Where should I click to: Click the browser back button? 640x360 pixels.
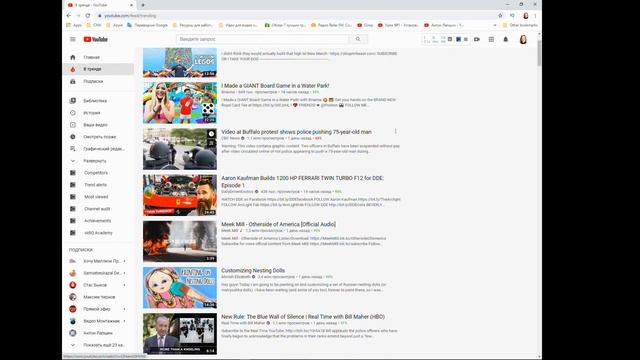69,16
